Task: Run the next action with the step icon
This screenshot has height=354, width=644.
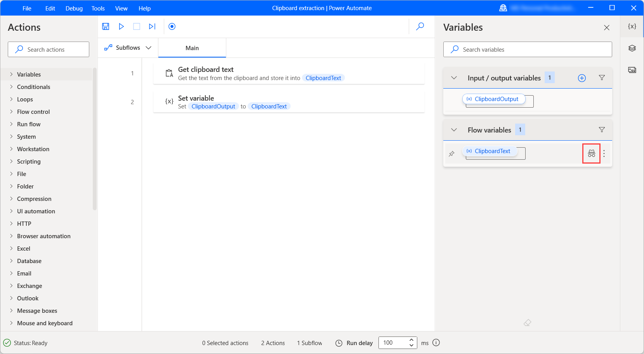Action: 152,26
